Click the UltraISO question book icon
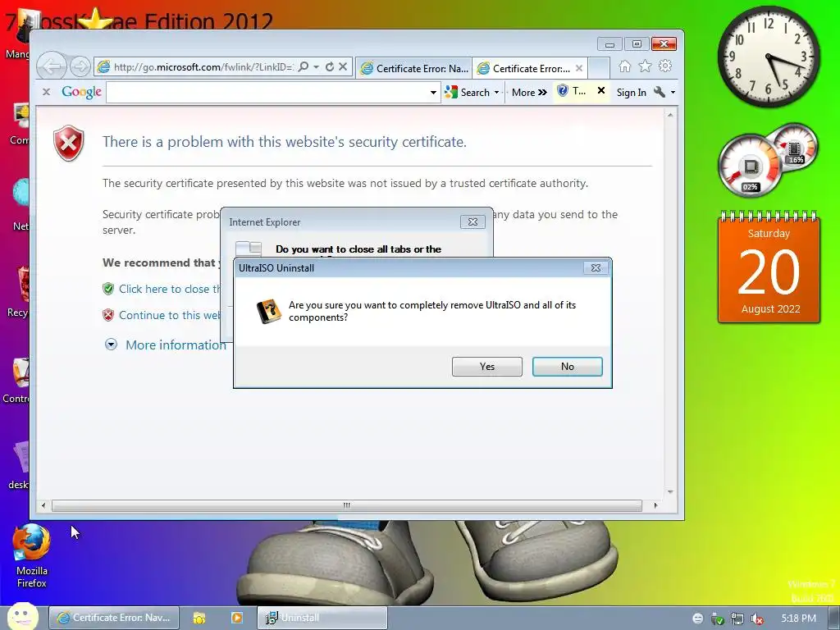840x630 pixels. pos(268,311)
